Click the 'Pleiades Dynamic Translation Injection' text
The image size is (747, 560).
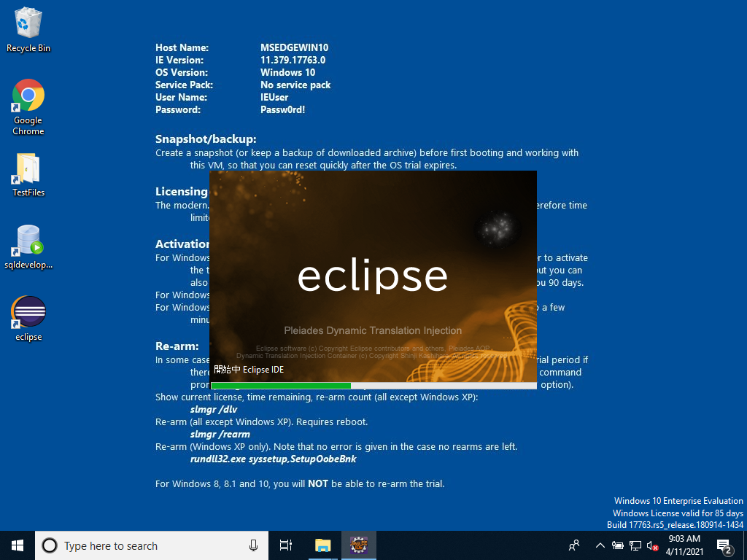(x=373, y=330)
